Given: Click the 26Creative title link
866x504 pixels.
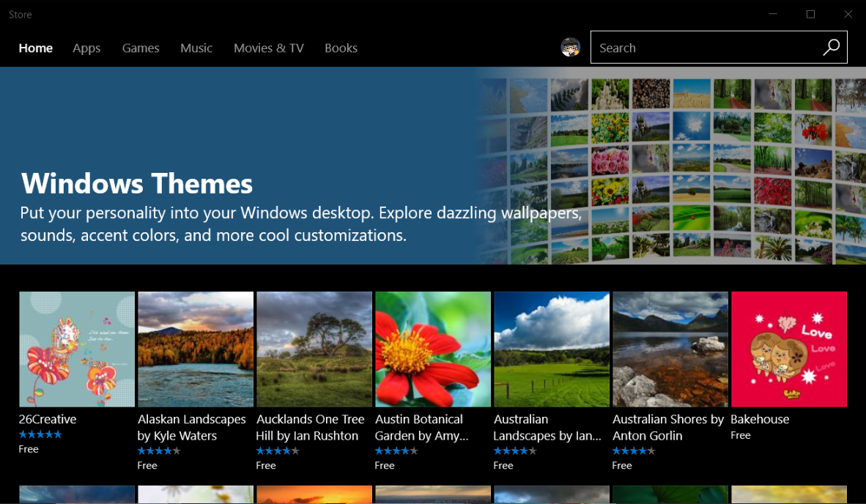Looking at the screenshot, I should [48, 419].
